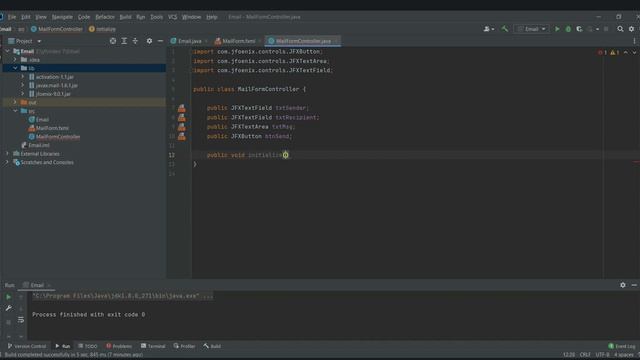Viewport: 640px width, 360px height.
Task: Rerun Email from Run panel green arrow
Action: click(8, 297)
